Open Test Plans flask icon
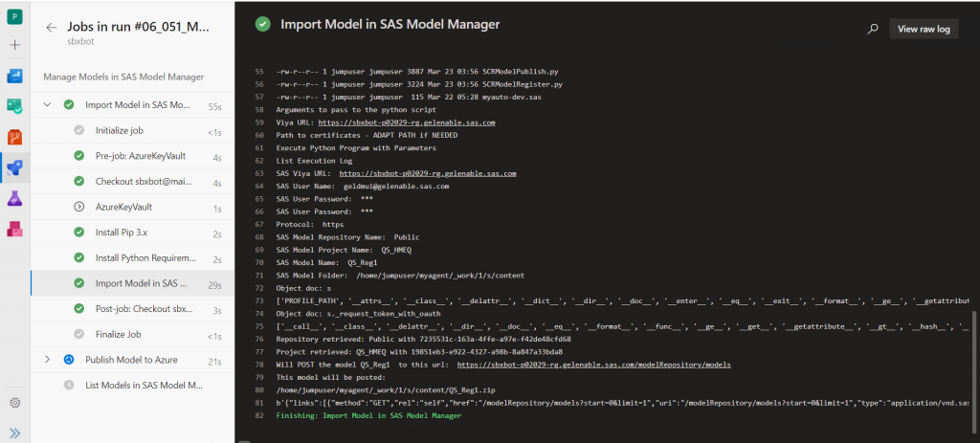This screenshot has width=980, height=443. [x=14, y=198]
